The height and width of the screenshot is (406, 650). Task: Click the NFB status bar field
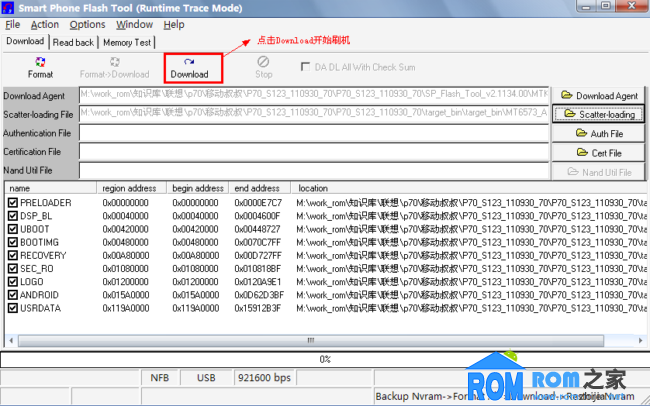[160, 378]
